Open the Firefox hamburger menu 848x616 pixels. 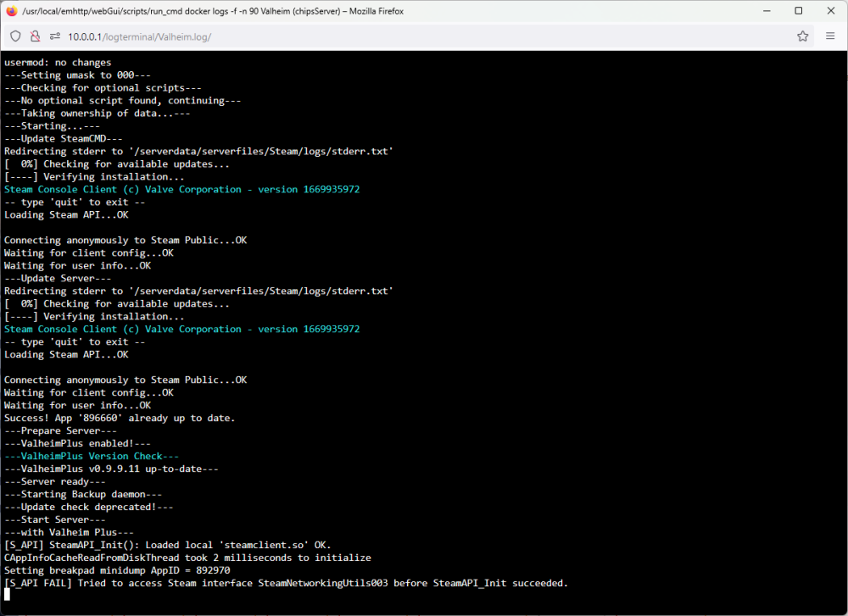tap(830, 36)
